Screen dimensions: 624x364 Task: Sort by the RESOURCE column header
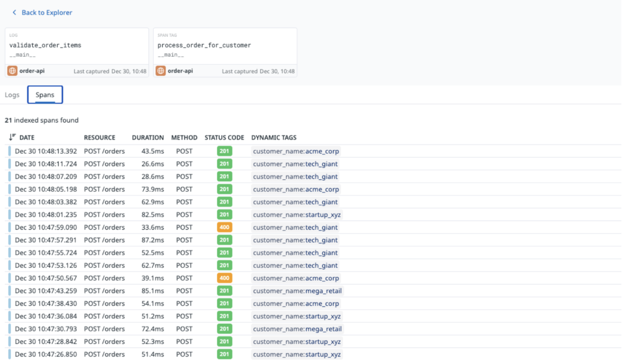99,137
